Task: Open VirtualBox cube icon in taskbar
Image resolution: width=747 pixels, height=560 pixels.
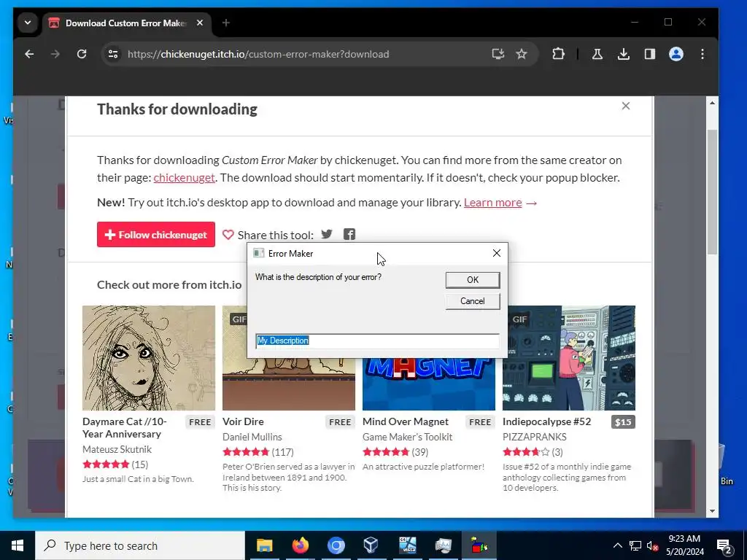Action: pos(371,545)
